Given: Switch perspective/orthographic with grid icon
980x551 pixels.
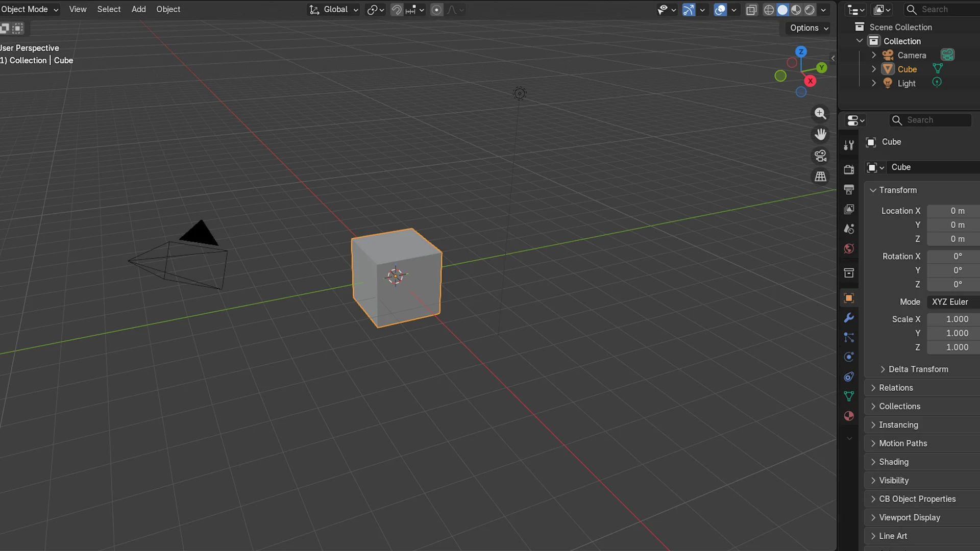Looking at the screenshot, I should pyautogui.click(x=820, y=176).
